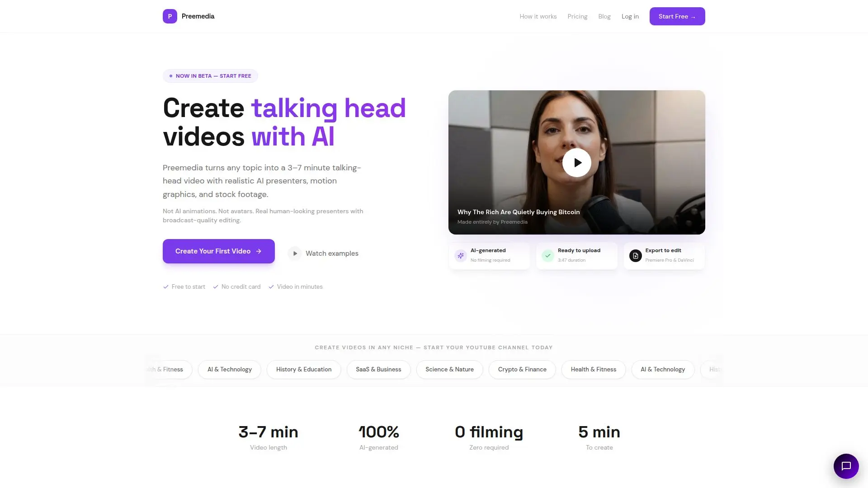Viewport: 868px width, 488px height.
Task: Click Create Your First Video button
Action: 219,251
